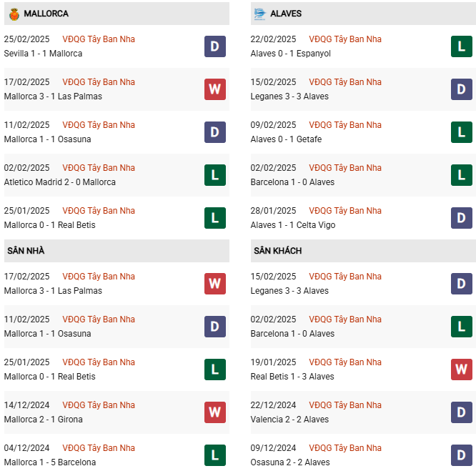This screenshot has width=476, height=471.
Task: Click the L badge for Alaves 0 - 1 Getafe
Action: (x=462, y=132)
